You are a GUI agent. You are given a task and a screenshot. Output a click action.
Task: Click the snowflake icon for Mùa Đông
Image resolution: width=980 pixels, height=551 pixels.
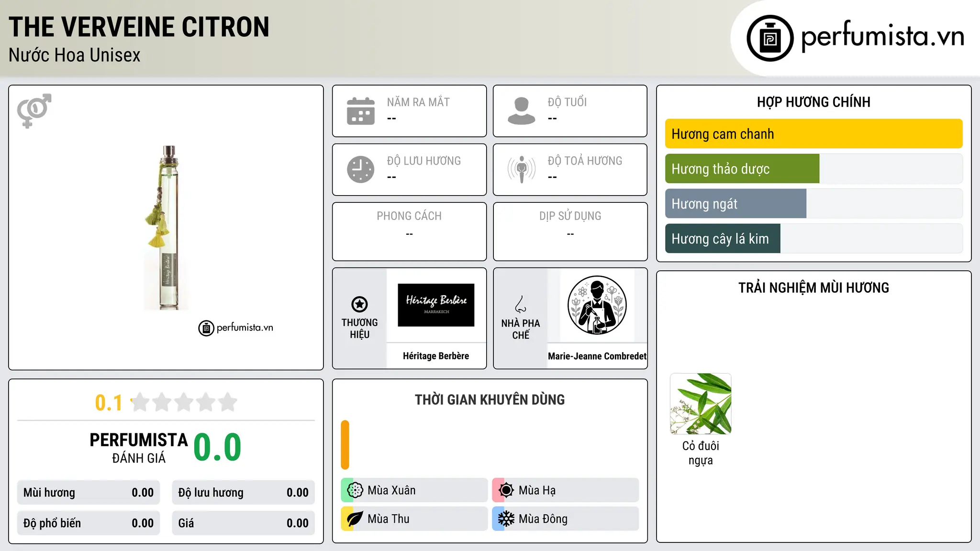pos(506,519)
